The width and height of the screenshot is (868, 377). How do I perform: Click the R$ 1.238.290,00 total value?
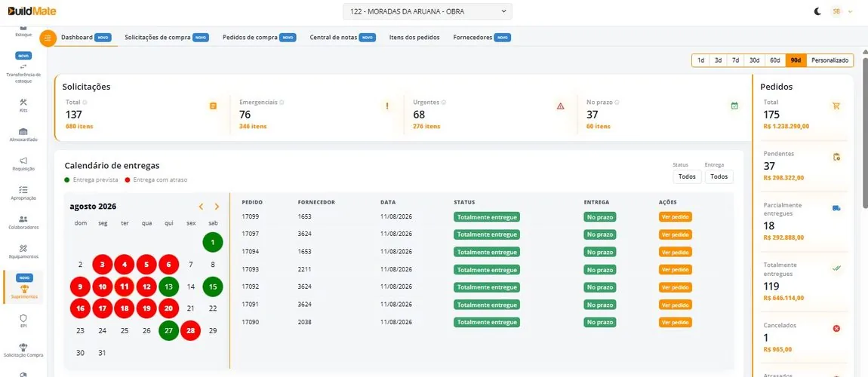[x=786, y=126]
